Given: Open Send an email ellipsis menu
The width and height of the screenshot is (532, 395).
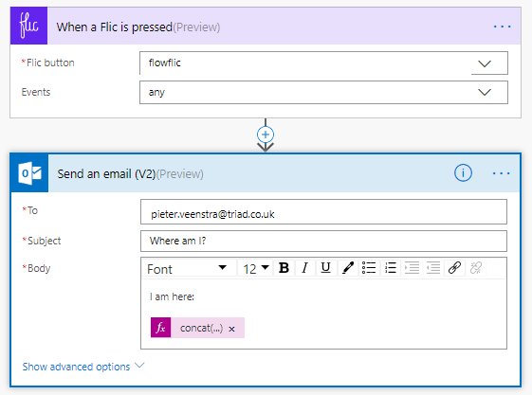Looking at the screenshot, I should pyautogui.click(x=501, y=173).
